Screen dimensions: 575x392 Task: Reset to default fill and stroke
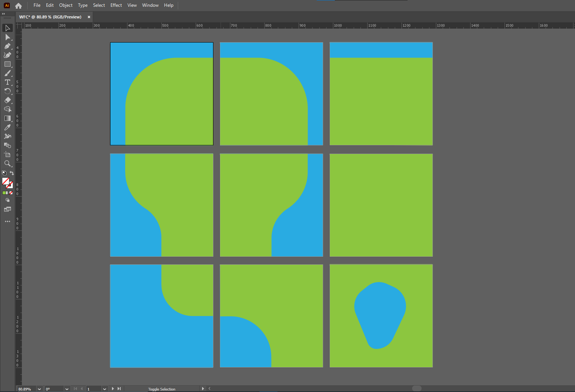point(4,173)
